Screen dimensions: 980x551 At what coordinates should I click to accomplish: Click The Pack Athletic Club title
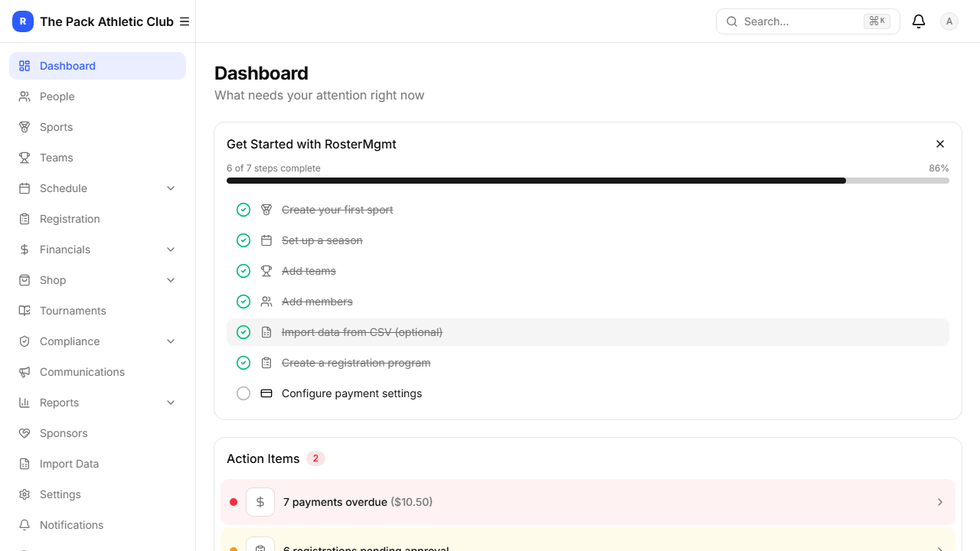106,21
